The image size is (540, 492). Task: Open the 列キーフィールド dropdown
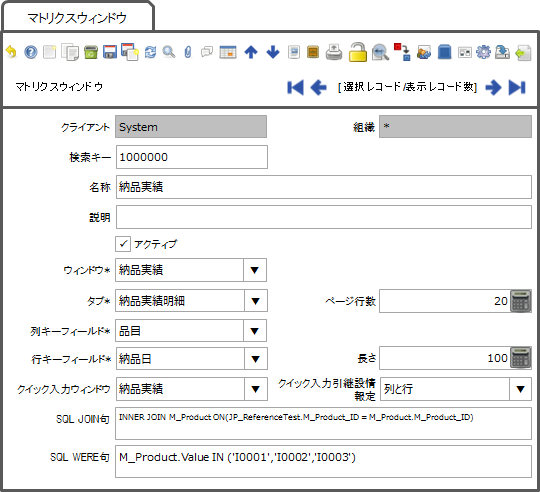(255, 331)
